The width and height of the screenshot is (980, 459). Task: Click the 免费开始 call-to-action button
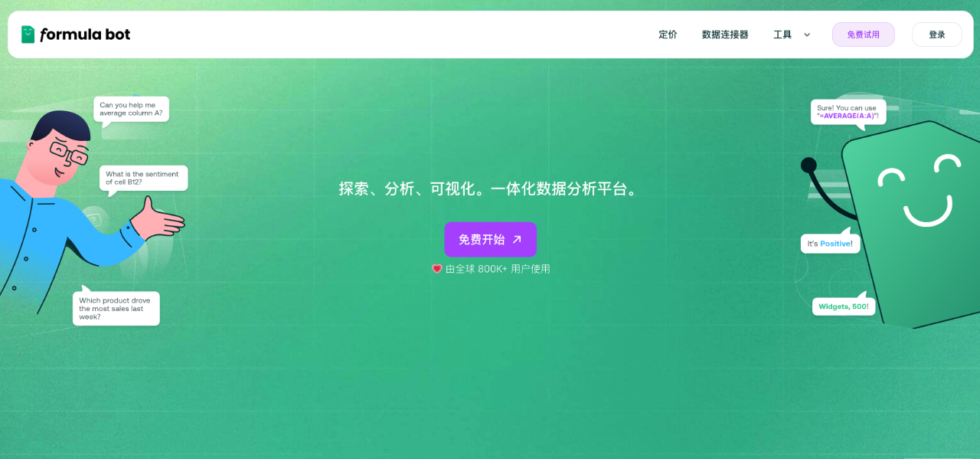pos(490,239)
